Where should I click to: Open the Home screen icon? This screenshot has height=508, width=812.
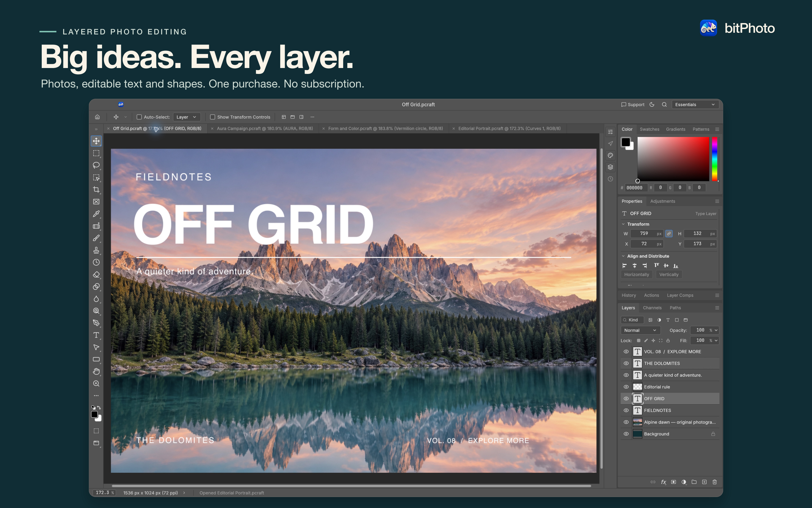(97, 117)
